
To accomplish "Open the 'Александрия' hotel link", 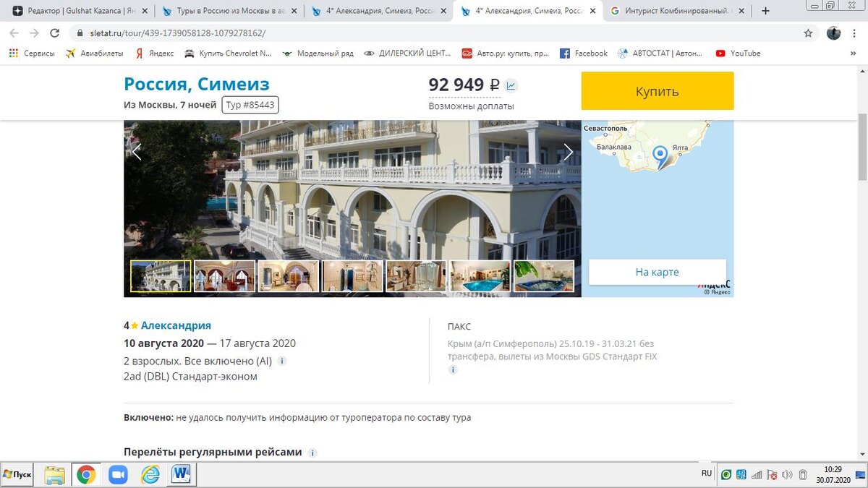I will point(178,325).
